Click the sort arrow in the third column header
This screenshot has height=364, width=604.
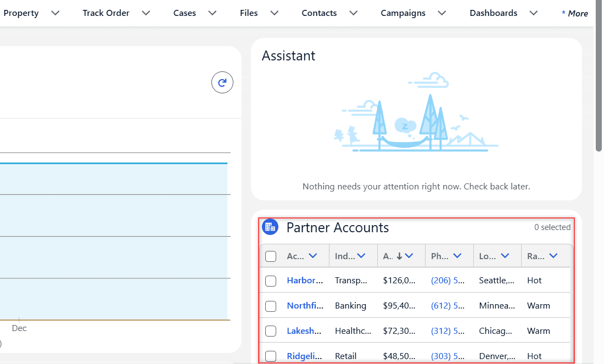coord(399,256)
